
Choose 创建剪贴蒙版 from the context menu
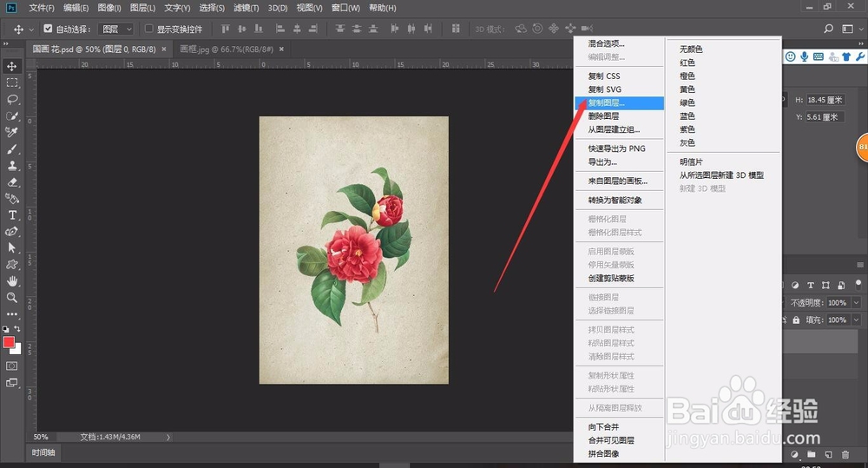pos(619,279)
